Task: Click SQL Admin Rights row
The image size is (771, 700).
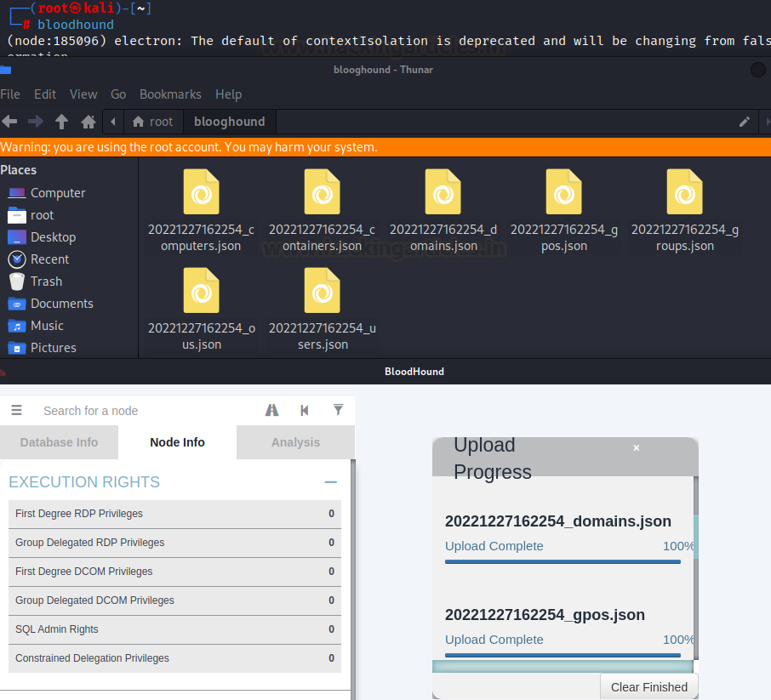Action: 174,629
